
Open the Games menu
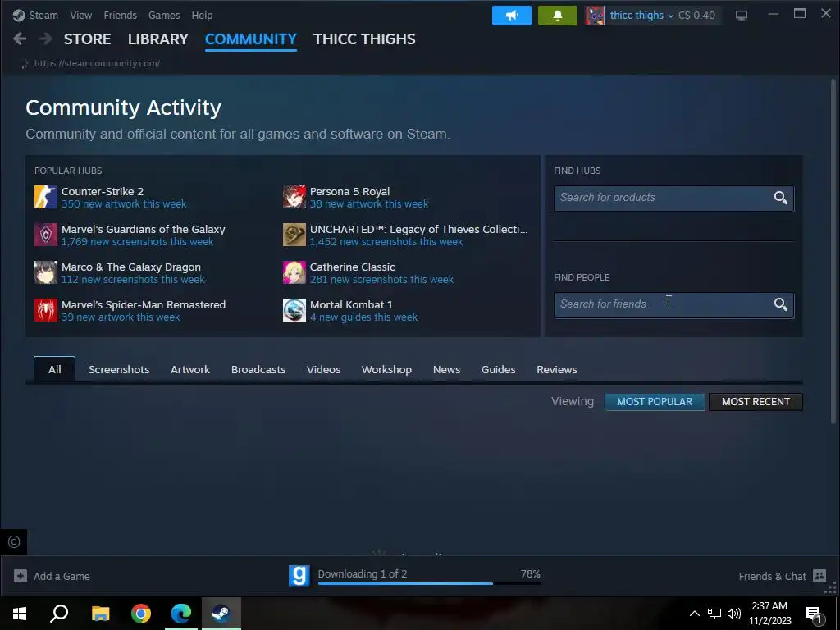(164, 15)
